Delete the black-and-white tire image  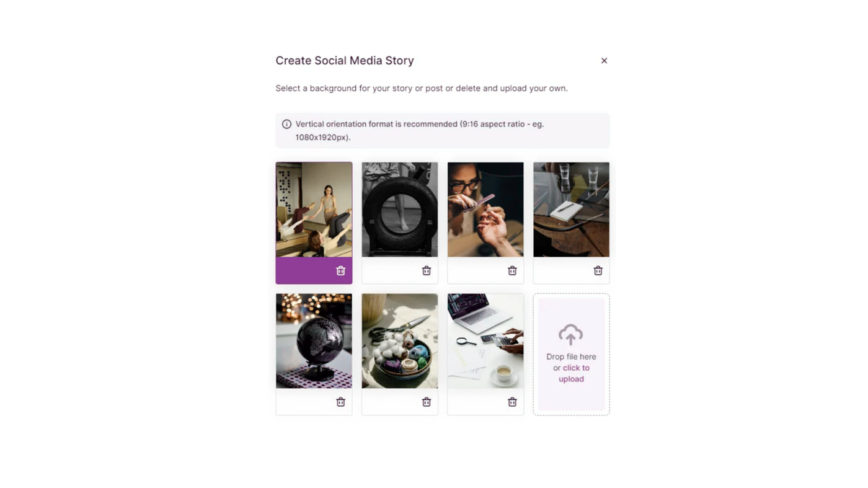(x=426, y=270)
